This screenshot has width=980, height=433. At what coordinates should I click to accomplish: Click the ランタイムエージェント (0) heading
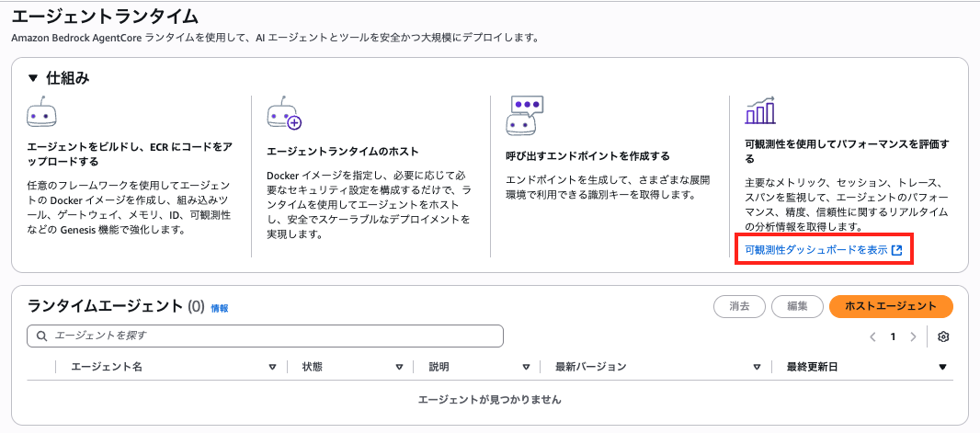[116, 306]
